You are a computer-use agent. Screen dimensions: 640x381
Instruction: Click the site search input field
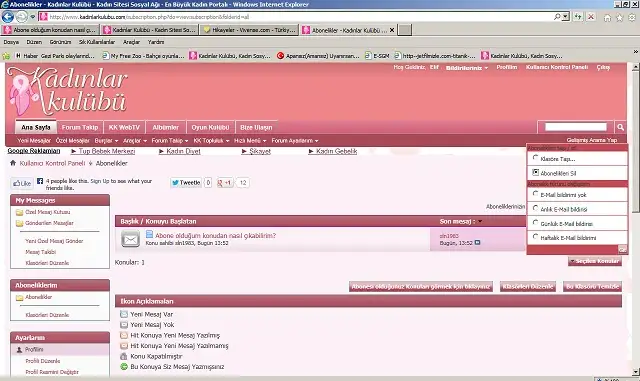[x=576, y=127]
